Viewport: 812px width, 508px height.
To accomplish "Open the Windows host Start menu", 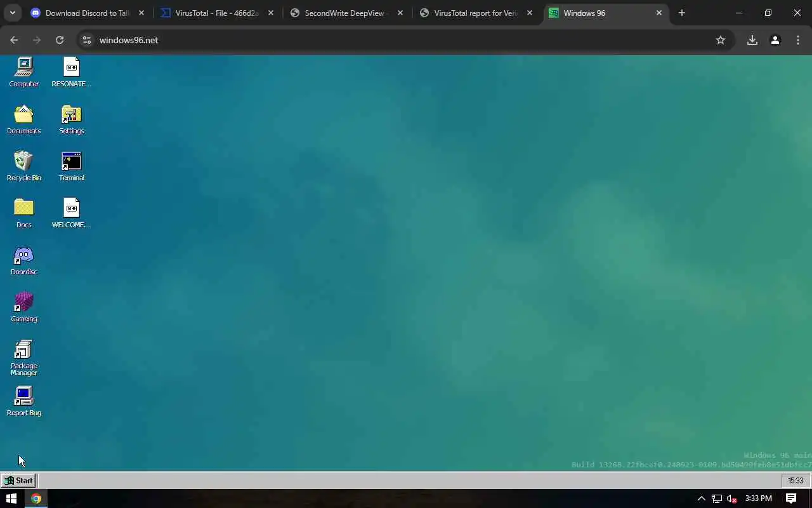I will 11,498.
